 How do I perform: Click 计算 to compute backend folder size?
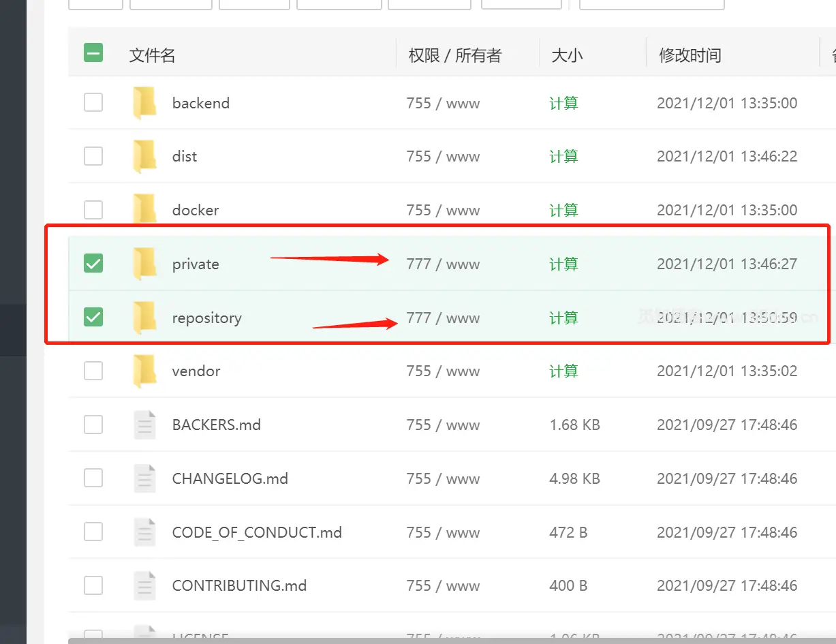click(x=563, y=103)
